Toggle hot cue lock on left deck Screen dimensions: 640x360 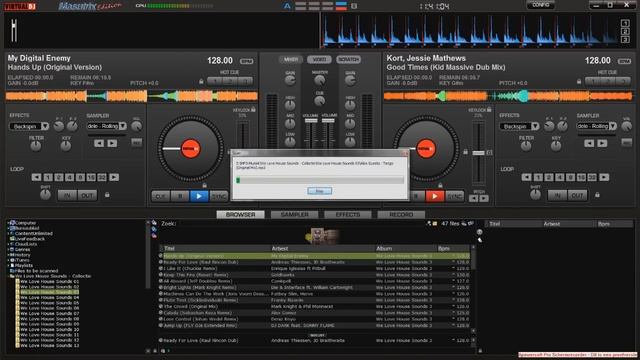tap(201, 82)
